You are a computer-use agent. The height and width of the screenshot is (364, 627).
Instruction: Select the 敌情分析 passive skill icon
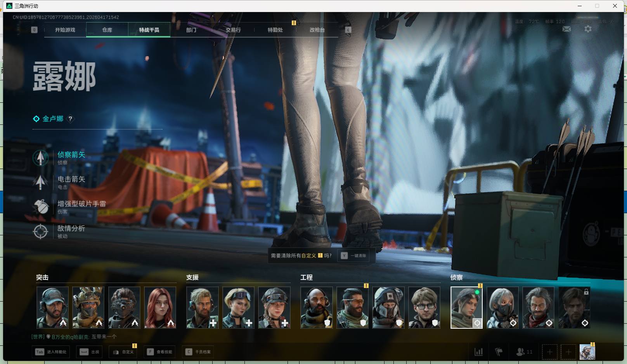tap(41, 231)
